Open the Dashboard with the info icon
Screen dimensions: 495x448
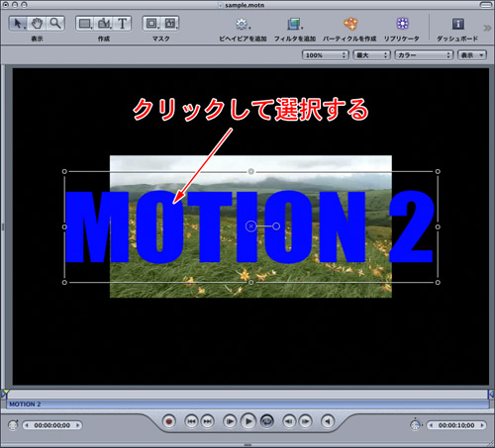(x=458, y=24)
